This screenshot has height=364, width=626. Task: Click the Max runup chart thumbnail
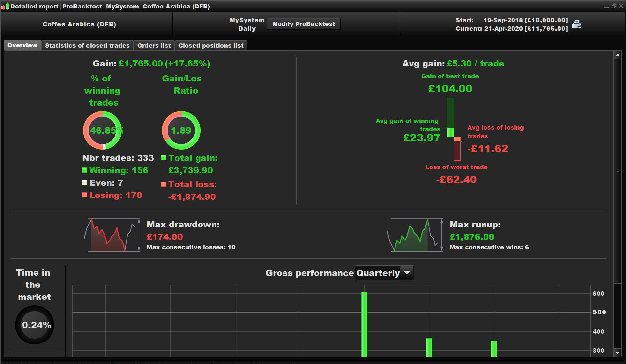(415, 235)
